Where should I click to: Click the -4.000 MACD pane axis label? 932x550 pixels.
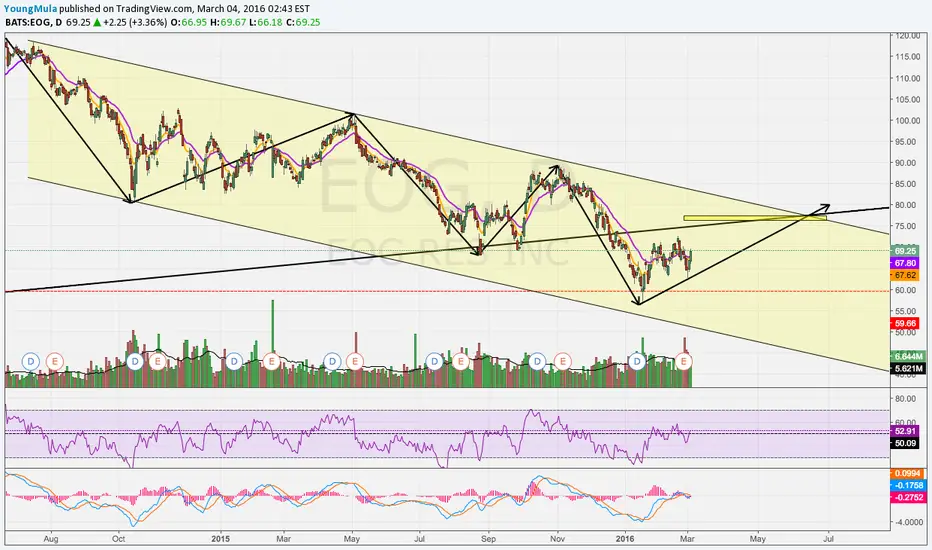point(908,522)
